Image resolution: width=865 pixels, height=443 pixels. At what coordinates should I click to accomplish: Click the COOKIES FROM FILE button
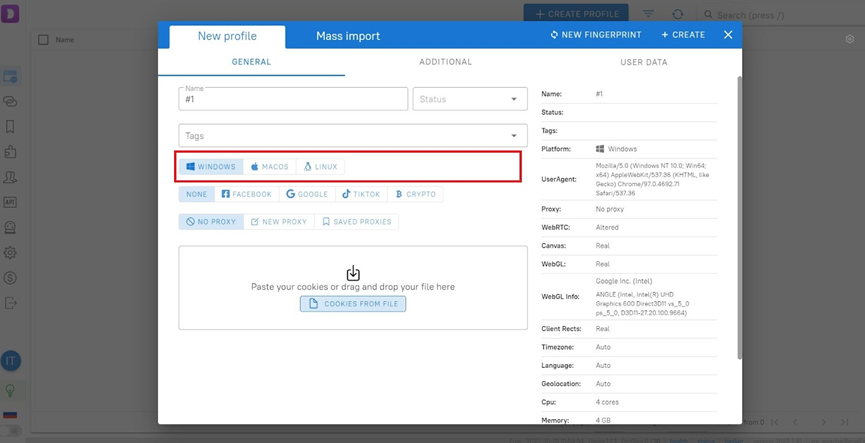(x=353, y=304)
